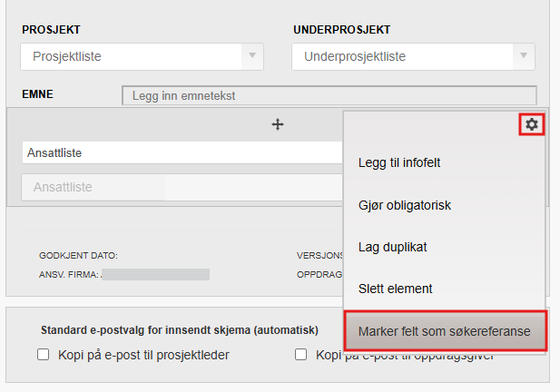
Task: Click the move crosshair handle icon
Action: [x=279, y=124]
